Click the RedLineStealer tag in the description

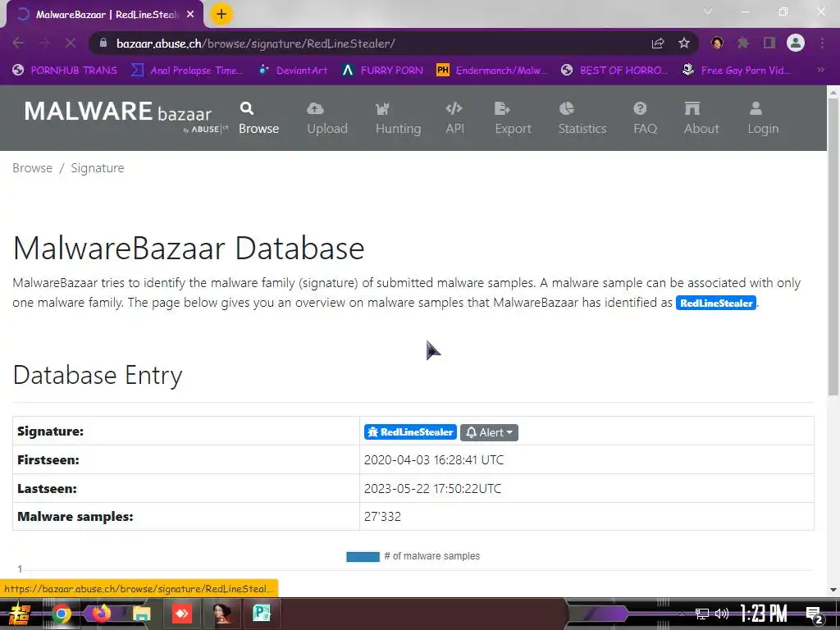[x=715, y=304]
